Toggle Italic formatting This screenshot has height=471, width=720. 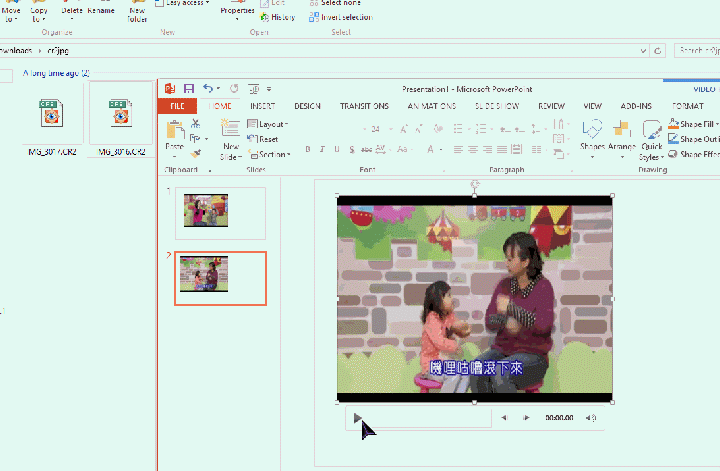(322, 149)
